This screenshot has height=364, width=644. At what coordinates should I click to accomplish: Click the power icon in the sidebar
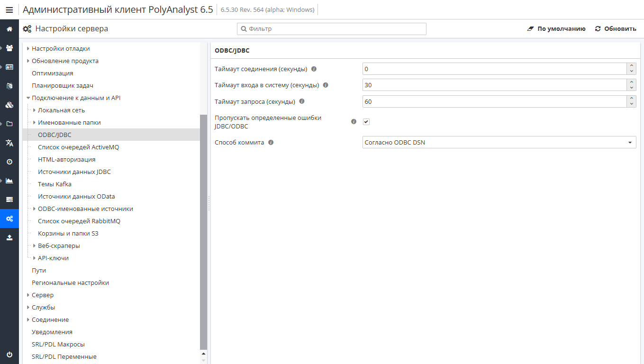click(x=9, y=355)
